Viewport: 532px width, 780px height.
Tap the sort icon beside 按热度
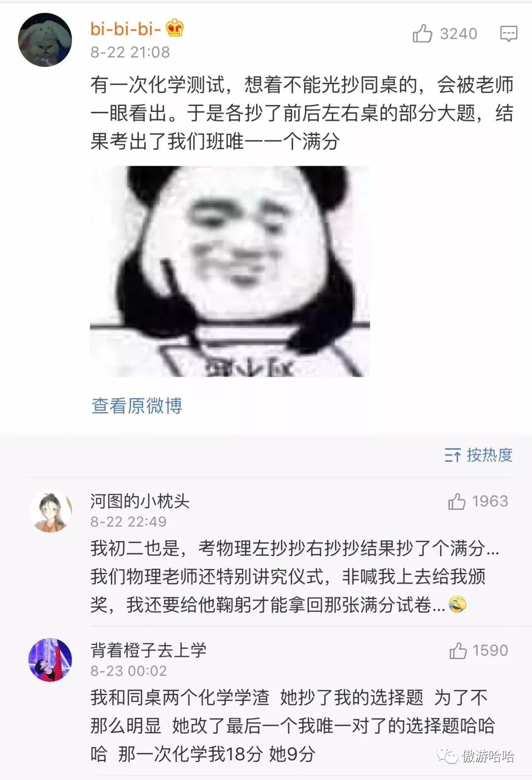[452, 455]
